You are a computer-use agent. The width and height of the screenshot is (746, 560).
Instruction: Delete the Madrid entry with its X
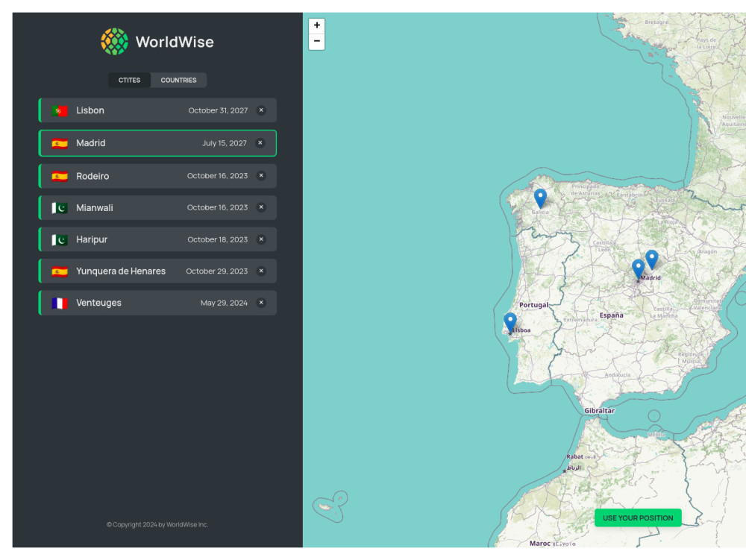click(260, 142)
